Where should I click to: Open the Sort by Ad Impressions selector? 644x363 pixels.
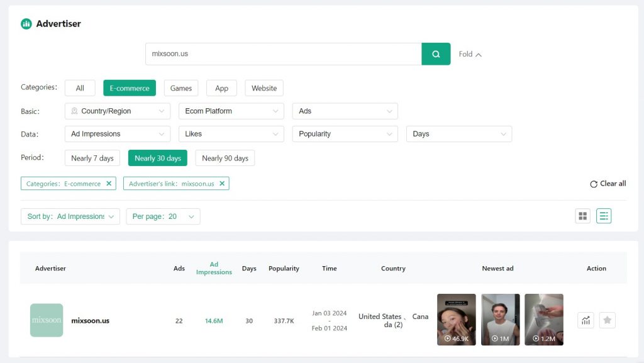click(70, 215)
